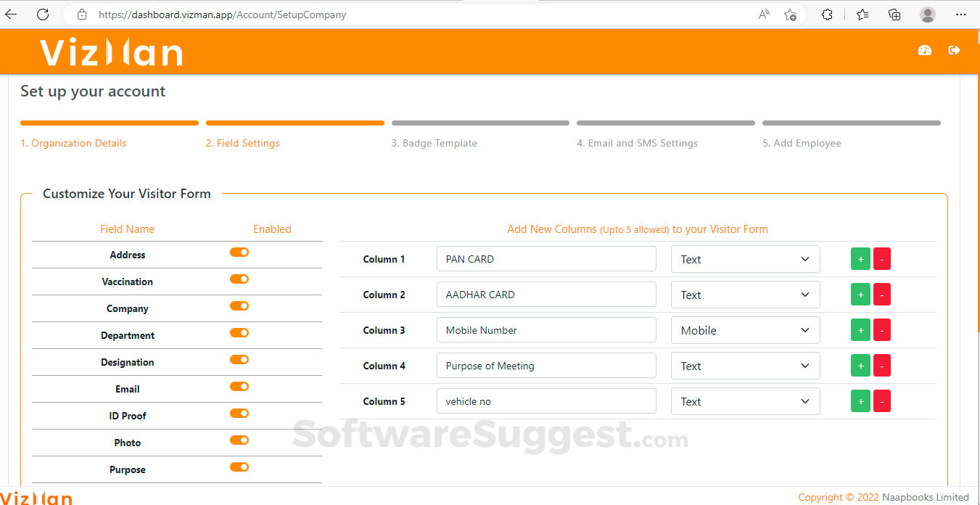Go to step 3. Badge Template

point(435,143)
